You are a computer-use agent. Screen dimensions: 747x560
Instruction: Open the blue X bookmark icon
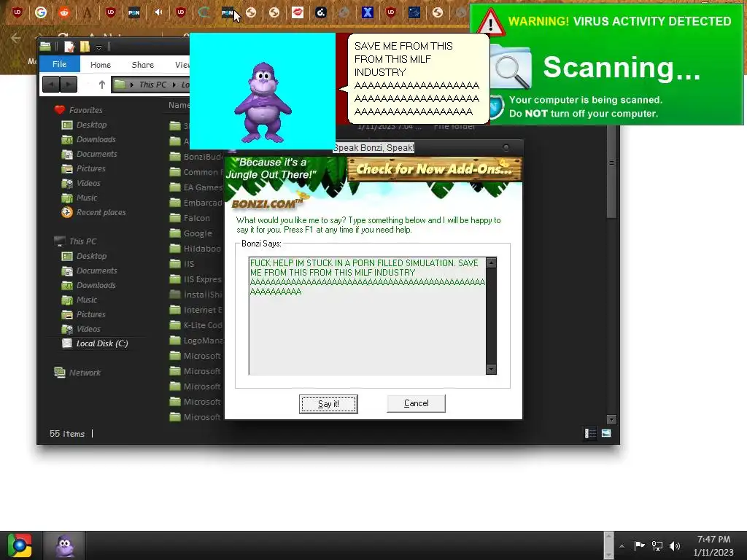point(368,12)
